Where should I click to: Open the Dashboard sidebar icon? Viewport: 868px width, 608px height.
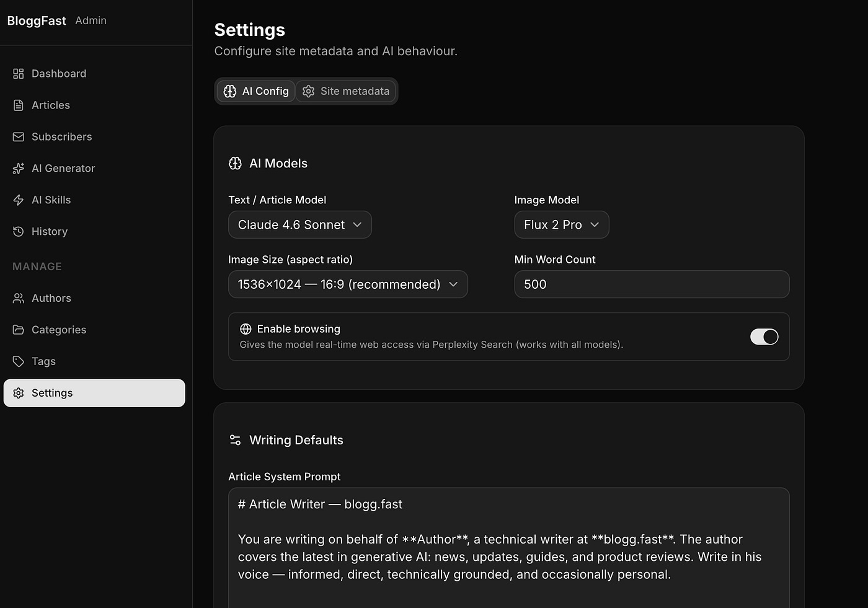coord(19,73)
